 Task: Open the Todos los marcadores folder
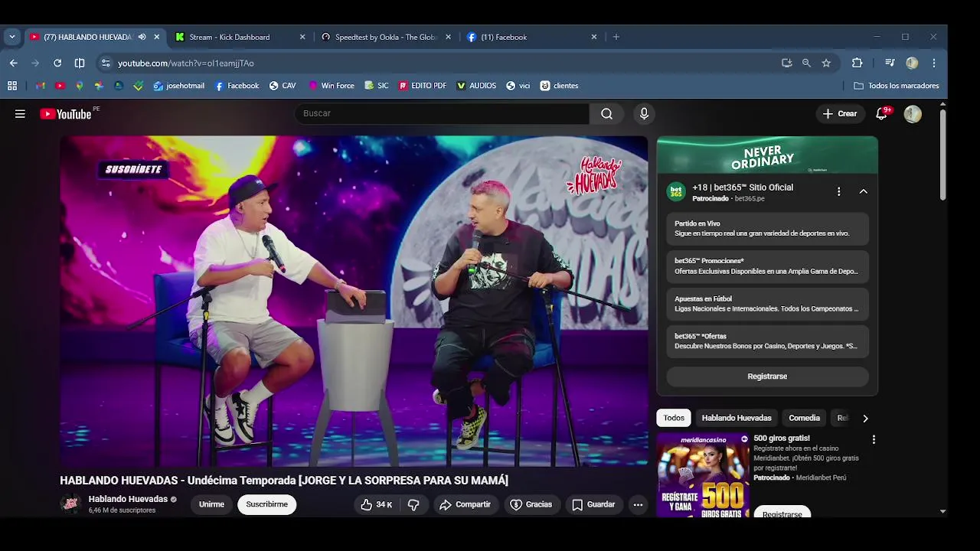[896, 86]
